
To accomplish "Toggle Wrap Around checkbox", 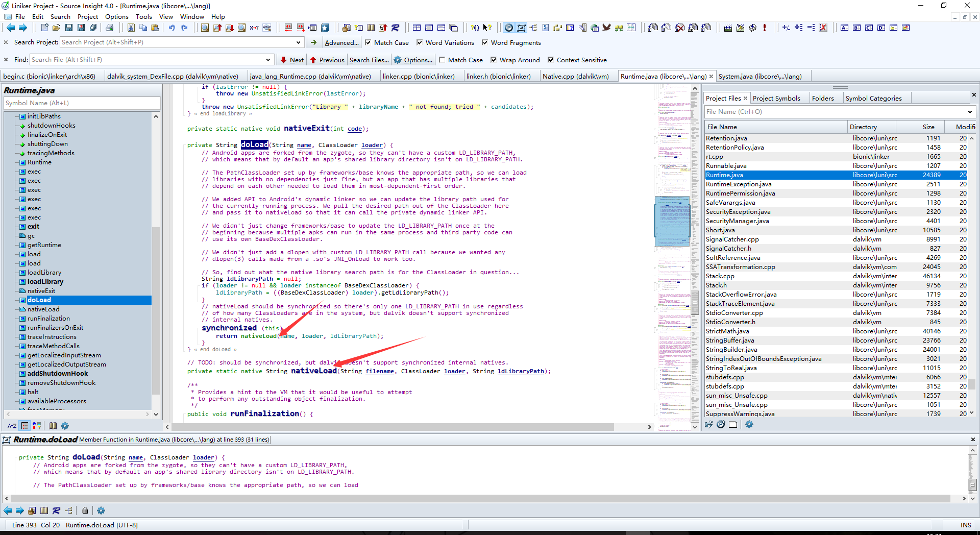I will pyautogui.click(x=494, y=60).
